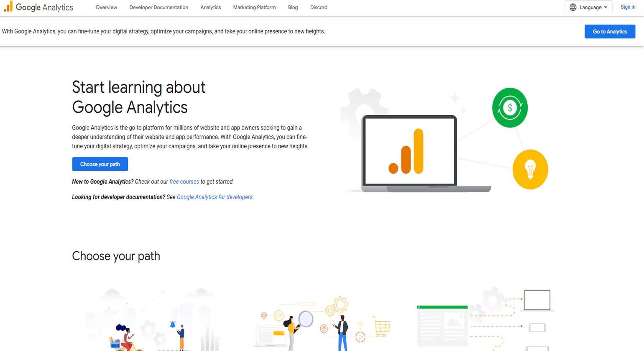Click the Go to Analytics button
This screenshot has width=644, height=351.
(x=610, y=31)
